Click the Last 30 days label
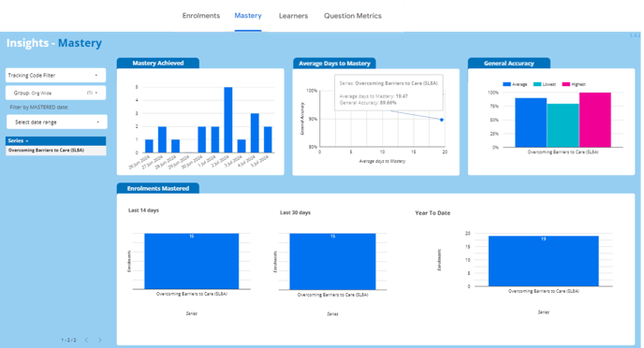This screenshot has height=348, width=644. [295, 212]
